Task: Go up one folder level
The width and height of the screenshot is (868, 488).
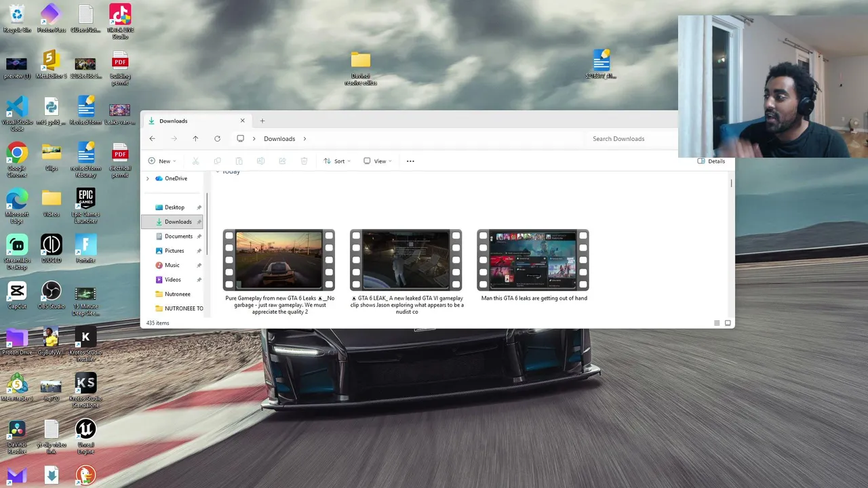Action: (195, 139)
